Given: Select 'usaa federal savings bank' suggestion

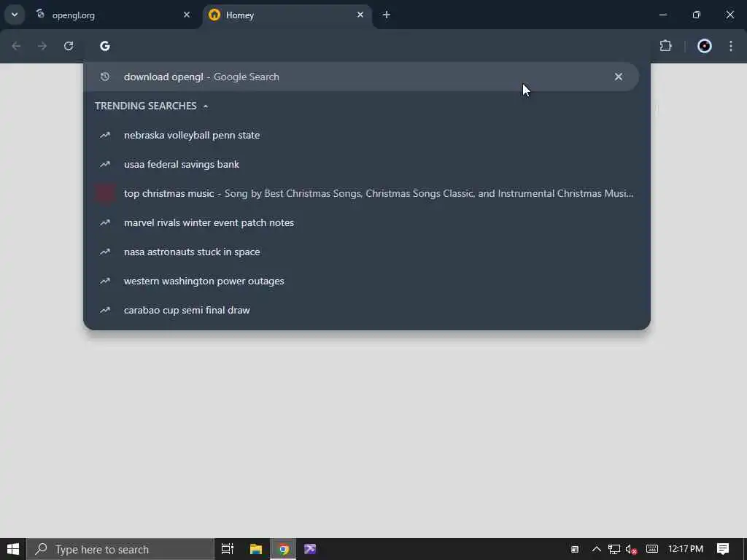Looking at the screenshot, I should 366,164.
